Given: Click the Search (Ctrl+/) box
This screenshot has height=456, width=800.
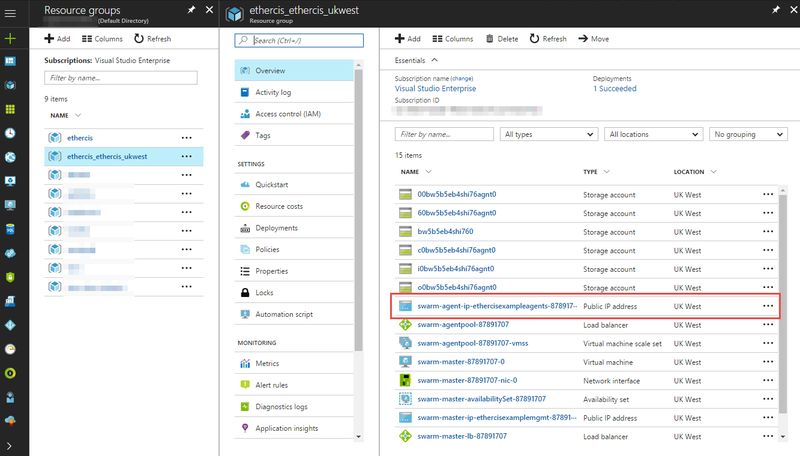Looking at the screenshot, I should click(299, 40).
